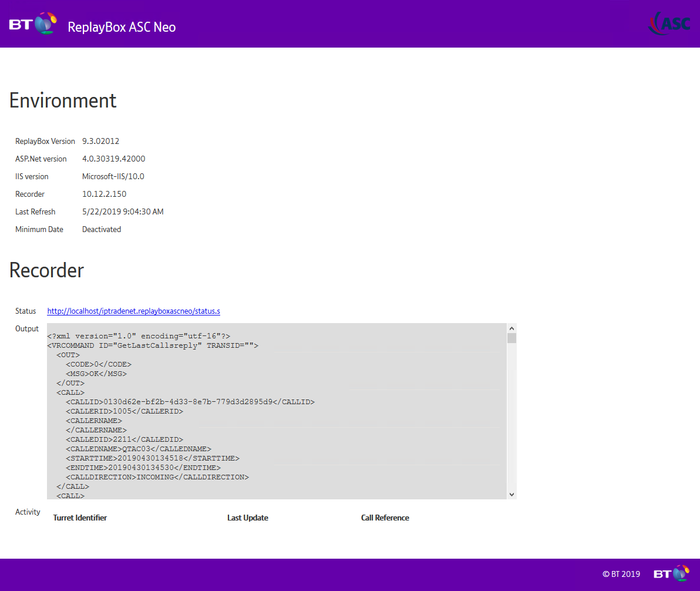This screenshot has height=591, width=700.
Task: Click the BT logo in the footer
Action: pyautogui.click(x=671, y=573)
